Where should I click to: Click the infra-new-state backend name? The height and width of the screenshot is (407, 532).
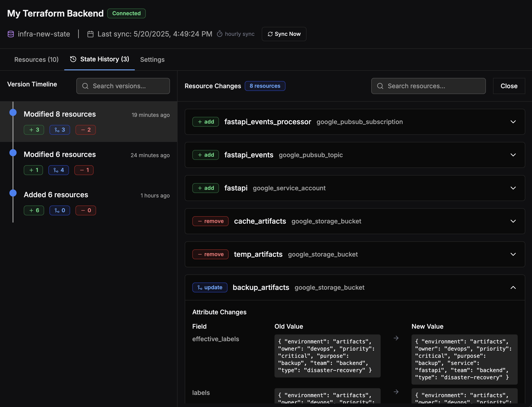tap(44, 34)
